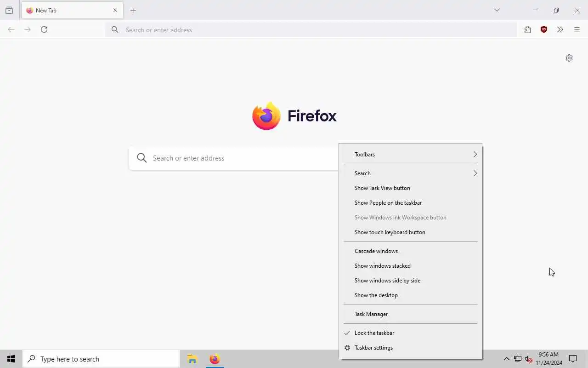This screenshot has height=368, width=588.
Task: Select the New Tab tab
Action: [72, 10]
